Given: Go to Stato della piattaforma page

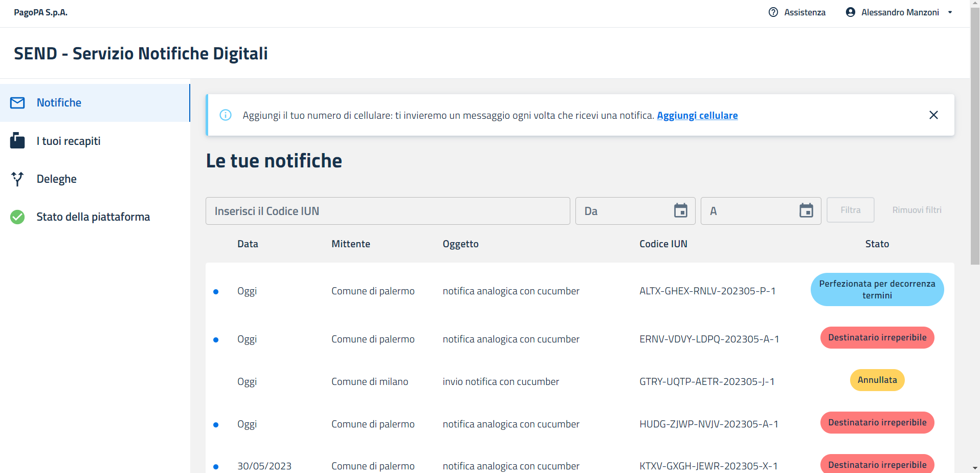Looking at the screenshot, I should (93, 217).
